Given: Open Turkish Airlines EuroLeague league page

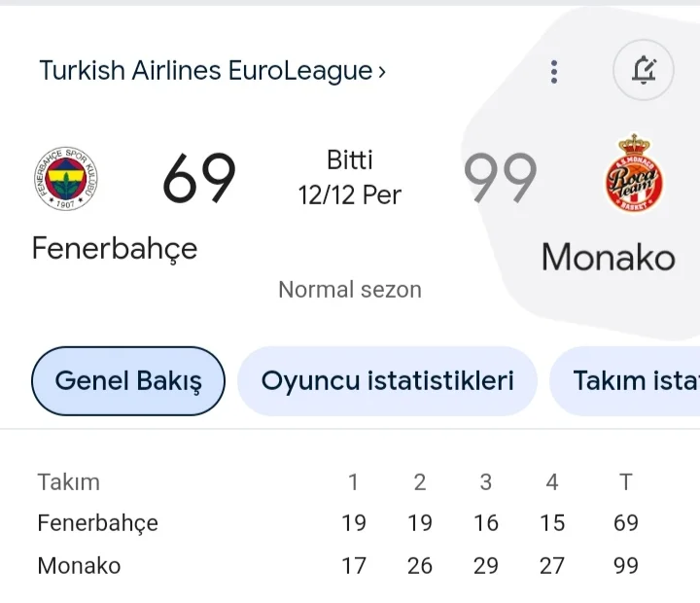Looking at the screenshot, I should coord(205,71).
